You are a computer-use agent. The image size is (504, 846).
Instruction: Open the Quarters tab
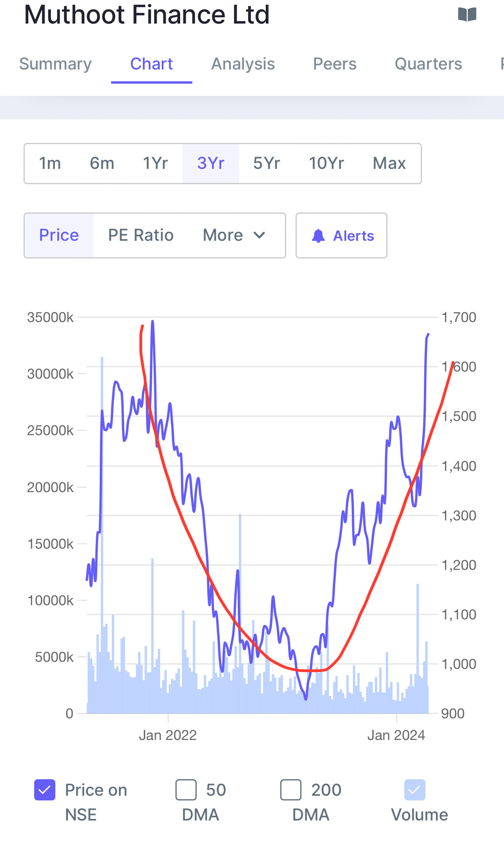[x=428, y=64]
